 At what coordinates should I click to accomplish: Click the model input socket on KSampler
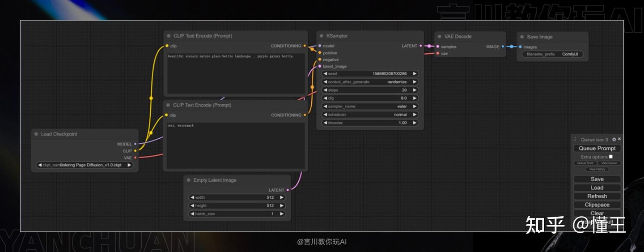320,46
